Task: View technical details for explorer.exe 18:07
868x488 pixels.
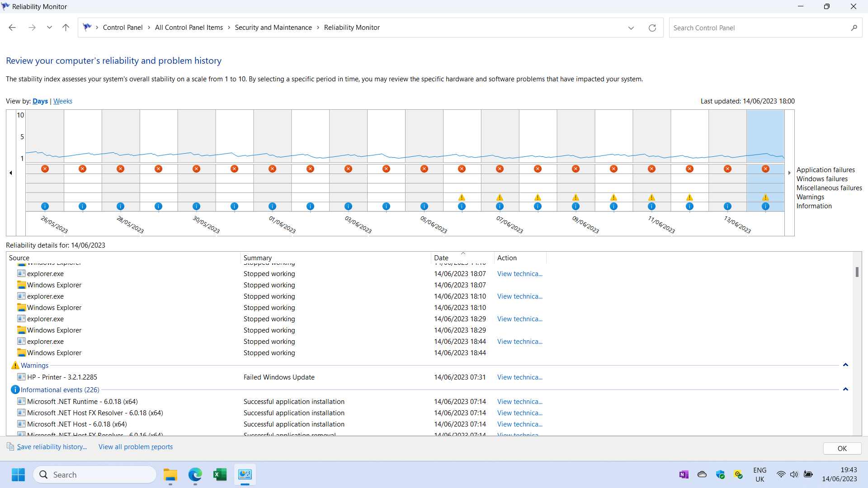Action: click(x=520, y=274)
